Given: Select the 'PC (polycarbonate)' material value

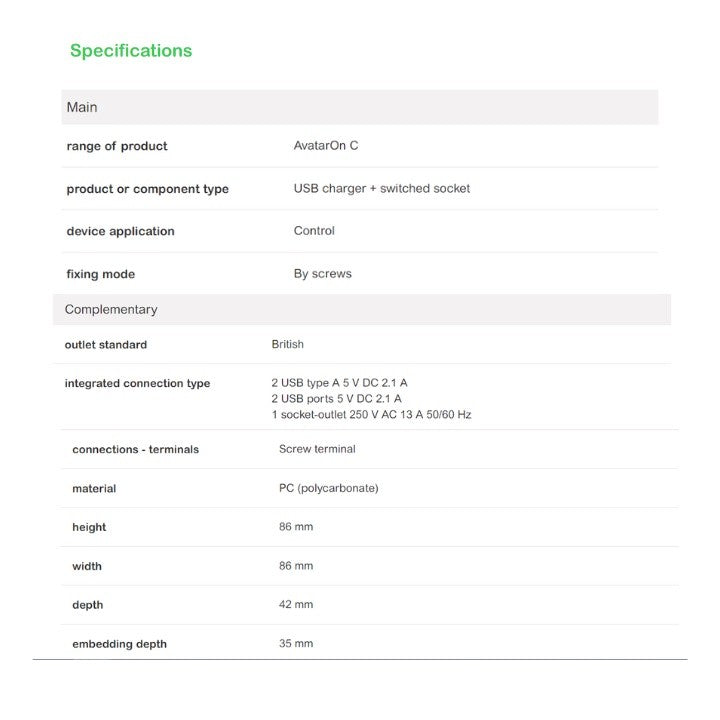Looking at the screenshot, I should click(329, 488).
